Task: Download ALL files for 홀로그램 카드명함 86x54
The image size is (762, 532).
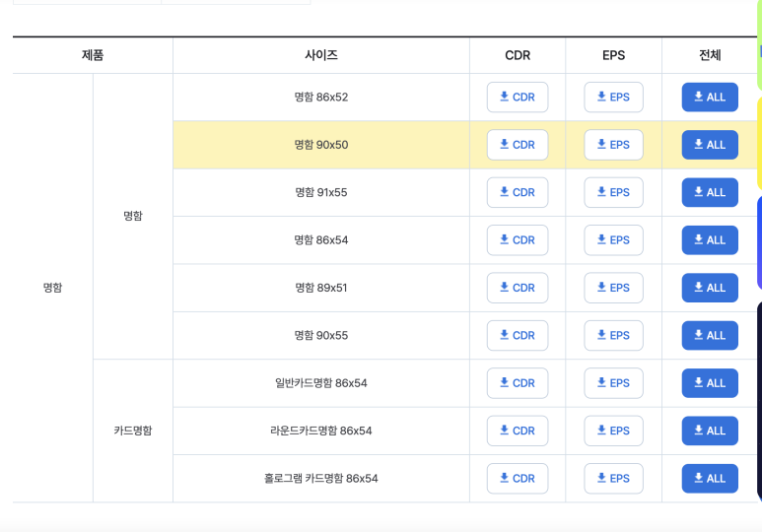Action: [x=710, y=478]
